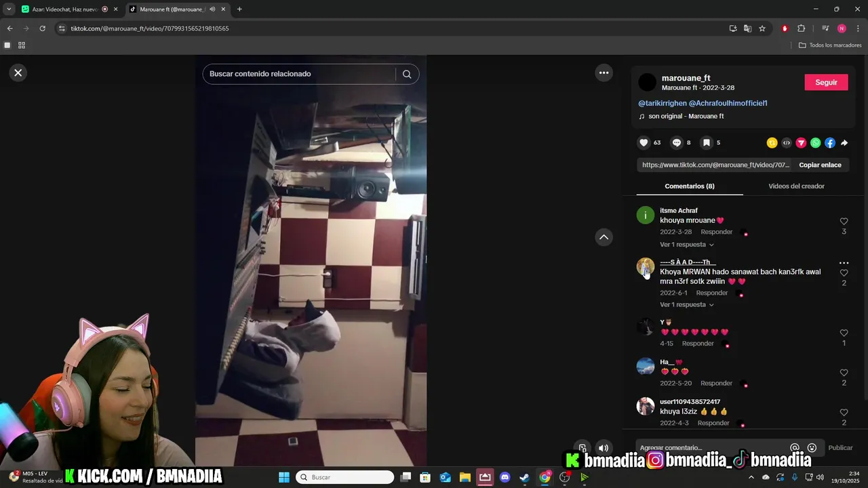This screenshot has height=488, width=868.
Task: Like the video with heart icon (63)
Action: tap(644, 142)
